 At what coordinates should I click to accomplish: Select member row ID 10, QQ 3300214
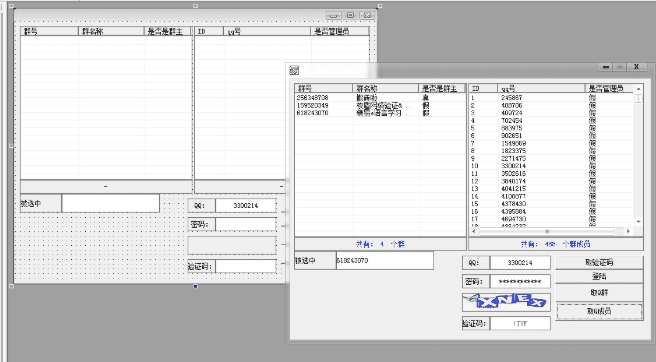pyautogui.click(x=551, y=166)
